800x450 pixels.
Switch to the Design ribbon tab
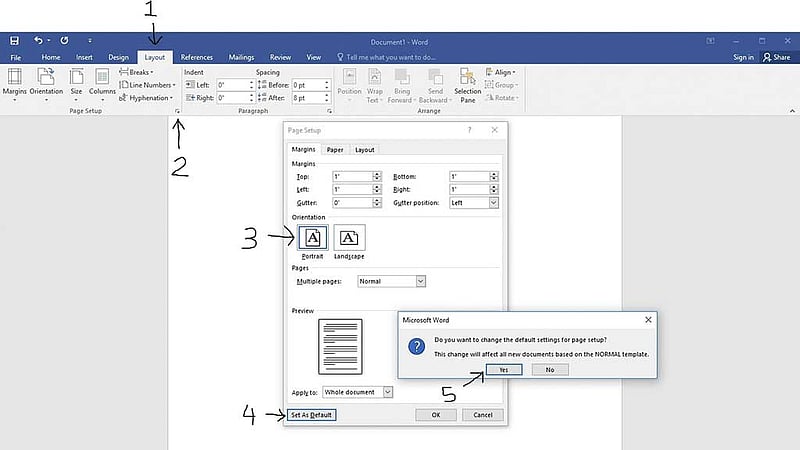118,57
